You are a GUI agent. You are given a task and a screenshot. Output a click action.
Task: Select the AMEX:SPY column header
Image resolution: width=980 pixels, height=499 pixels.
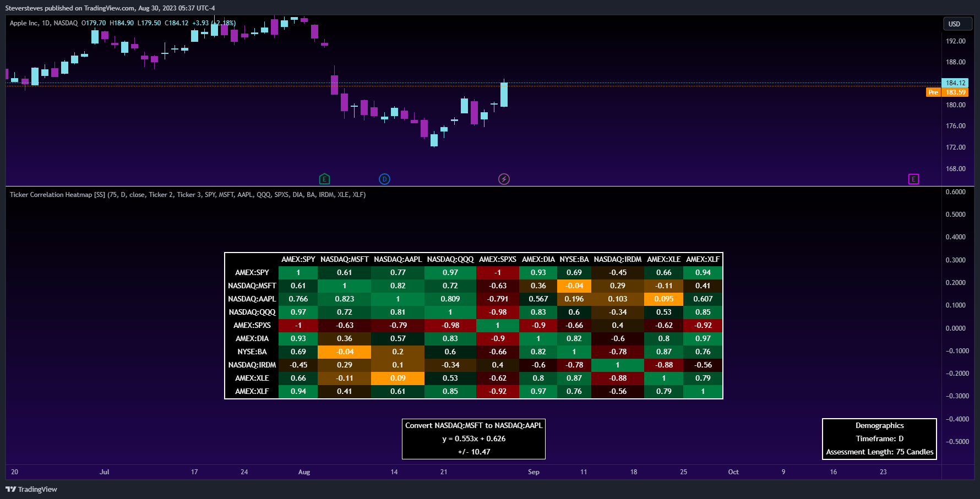(x=298, y=259)
